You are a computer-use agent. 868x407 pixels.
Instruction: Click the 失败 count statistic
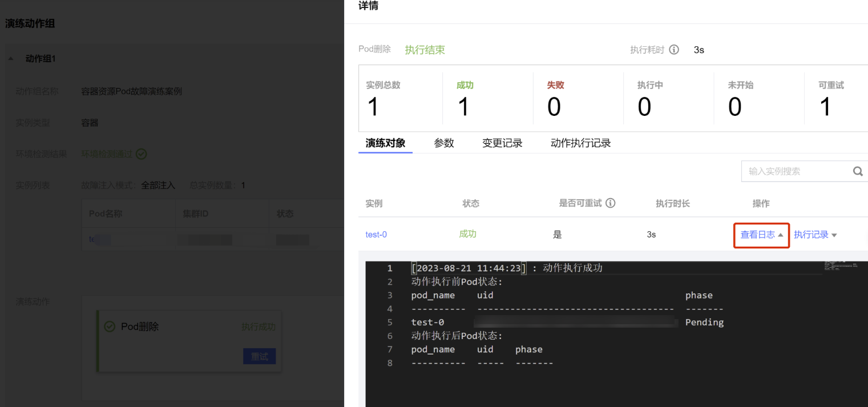[x=555, y=99]
